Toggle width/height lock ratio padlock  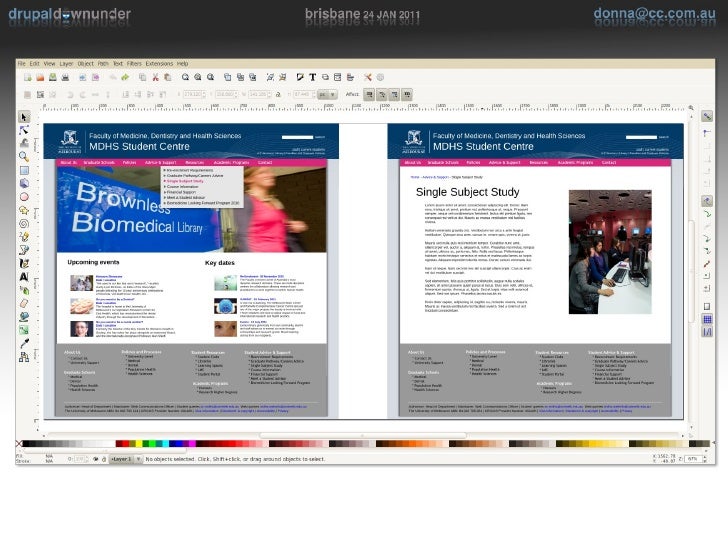(278, 95)
